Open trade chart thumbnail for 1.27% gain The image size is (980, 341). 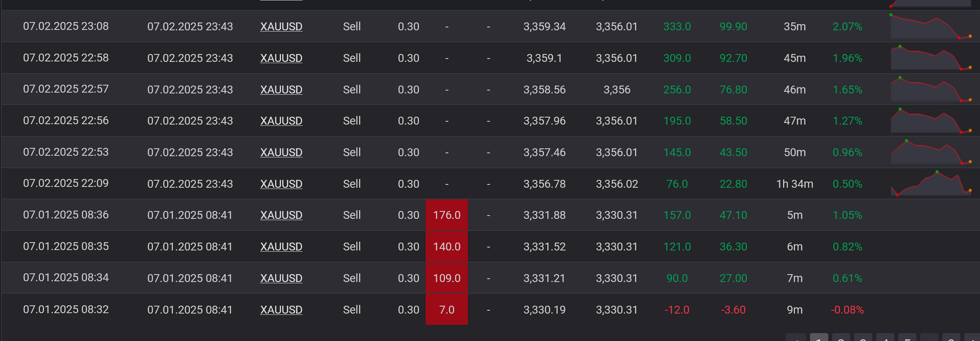click(931, 121)
